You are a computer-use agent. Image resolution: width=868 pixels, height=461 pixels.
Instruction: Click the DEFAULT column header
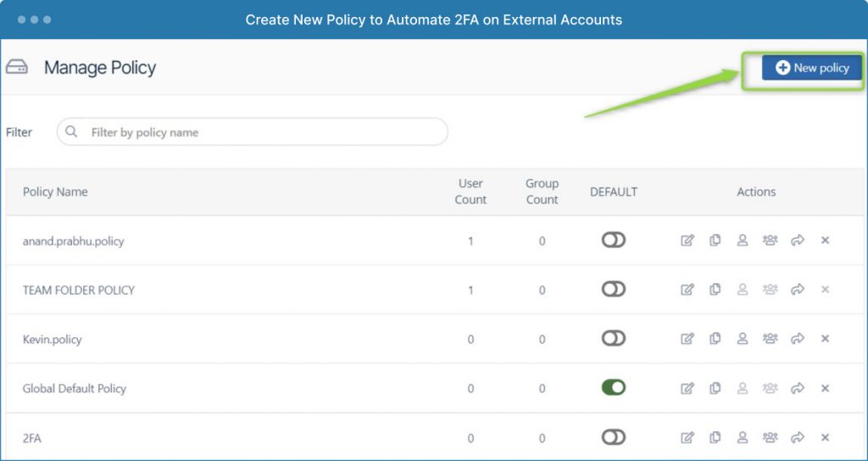(x=614, y=192)
